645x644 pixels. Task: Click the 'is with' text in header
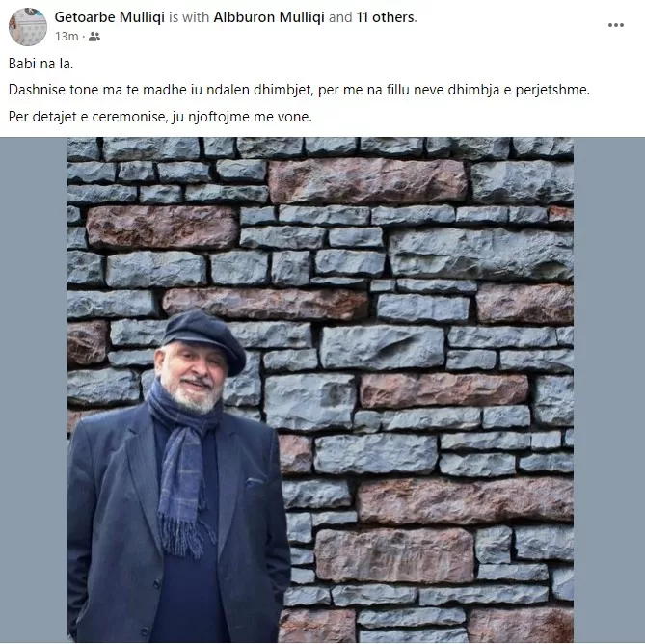click(189, 17)
